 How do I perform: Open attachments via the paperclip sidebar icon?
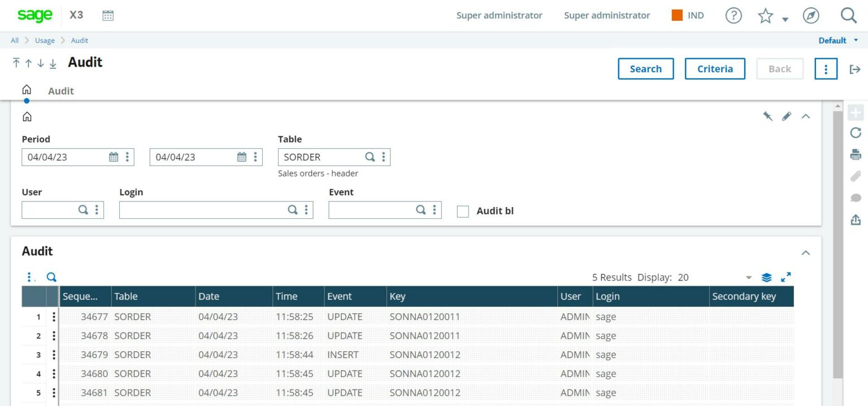855,176
